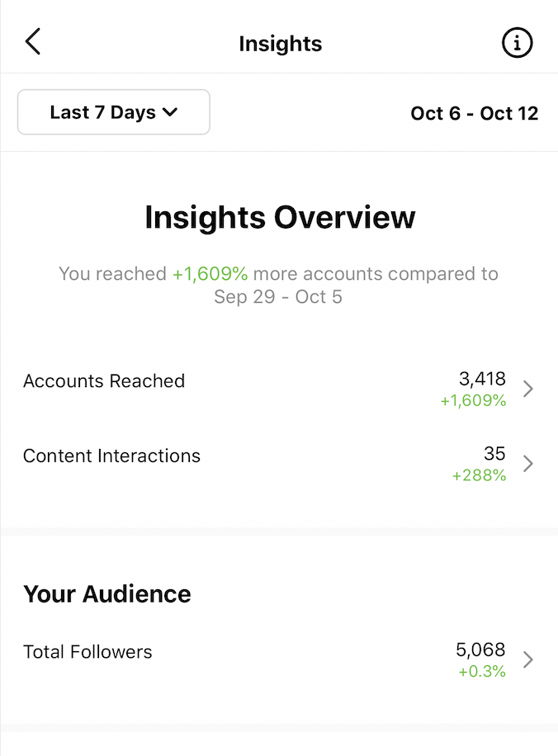Image resolution: width=558 pixels, height=756 pixels.
Task: Open Accounts Reached details chevron
Action: [528, 388]
